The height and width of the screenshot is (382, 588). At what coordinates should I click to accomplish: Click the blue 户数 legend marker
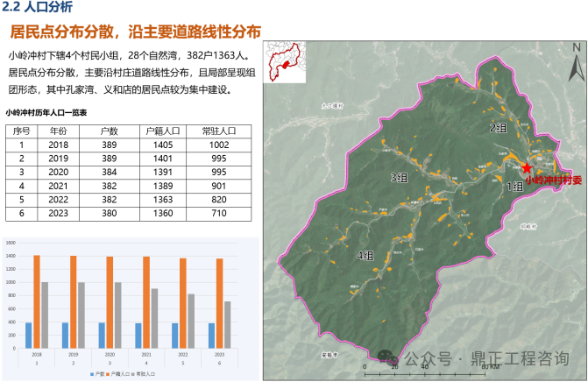click(91, 374)
